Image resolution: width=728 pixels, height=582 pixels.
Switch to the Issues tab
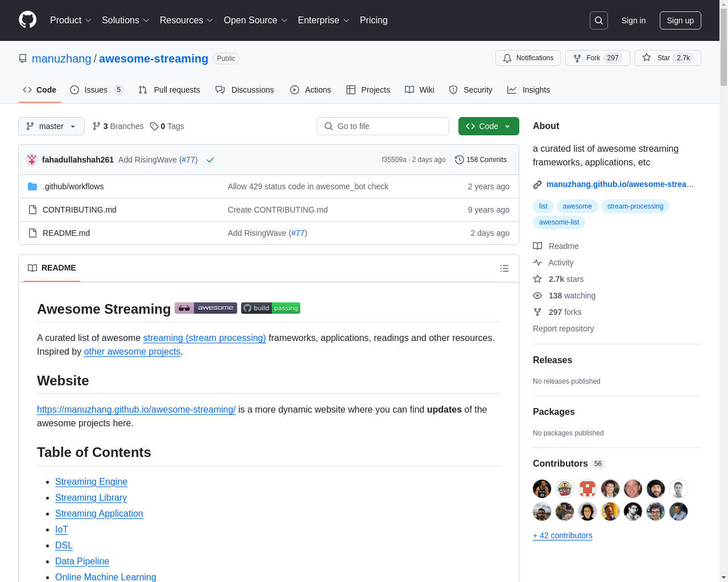pyautogui.click(x=97, y=90)
